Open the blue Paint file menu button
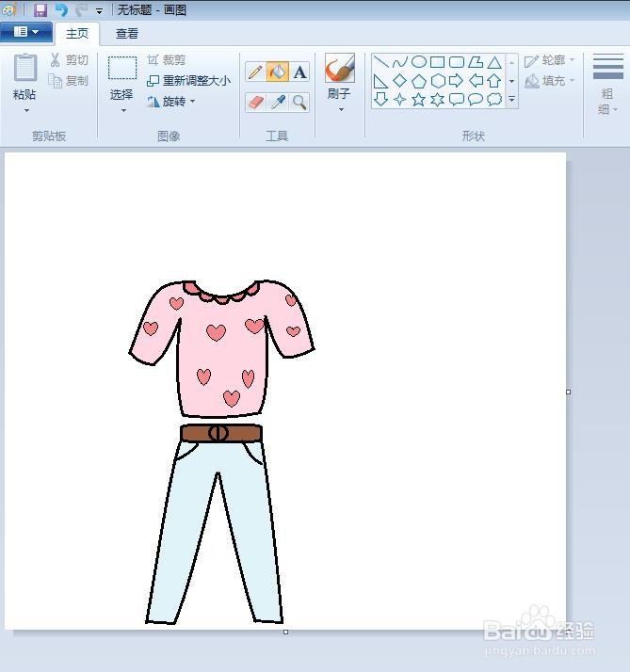 (x=26, y=32)
